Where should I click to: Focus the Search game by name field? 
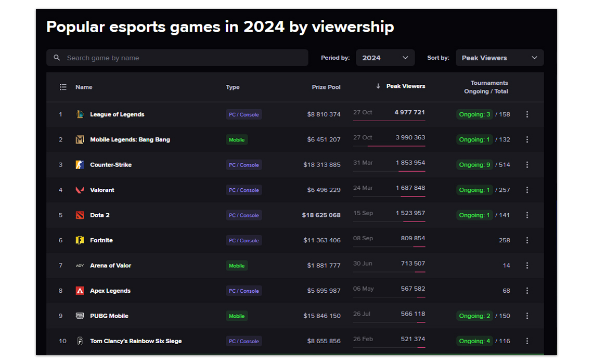[177, 58]
